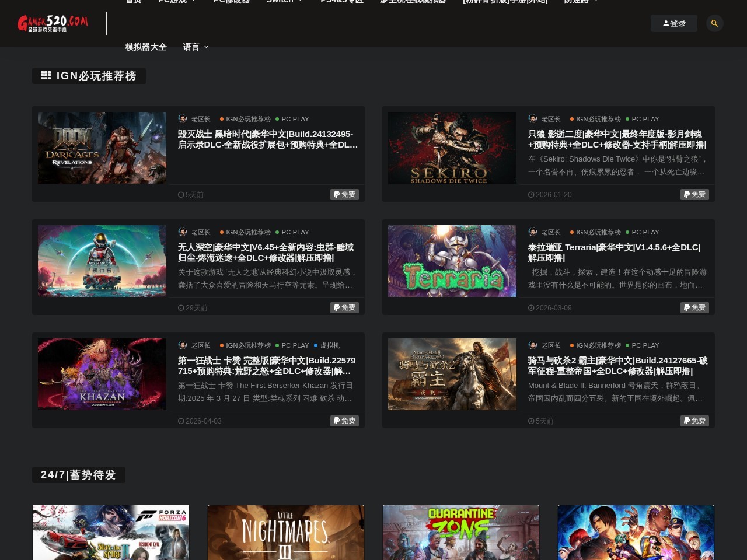This screenshot has width=747, height=560.
Task: Open the Little Nightmares III card image
Action: click(286, 533)
